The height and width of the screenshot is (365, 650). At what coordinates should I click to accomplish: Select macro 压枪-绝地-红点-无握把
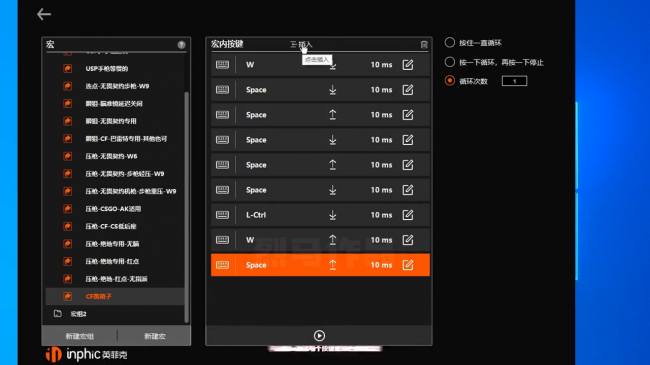click(115, 279)
